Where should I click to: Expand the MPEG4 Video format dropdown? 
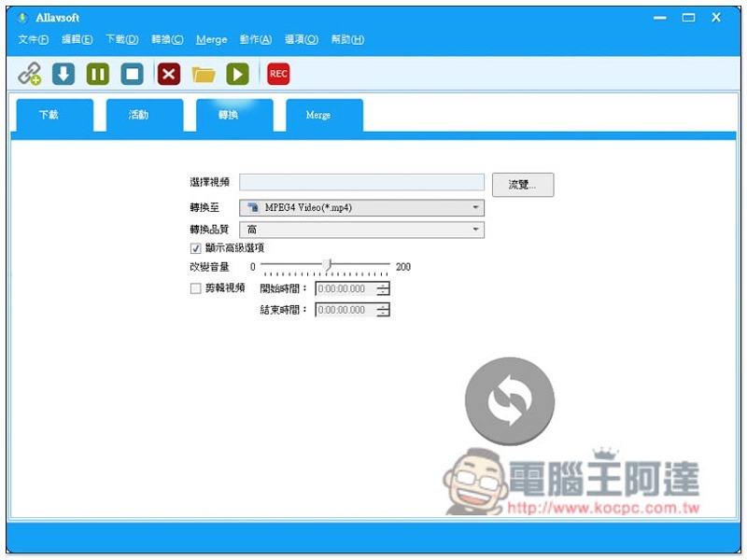361,207
